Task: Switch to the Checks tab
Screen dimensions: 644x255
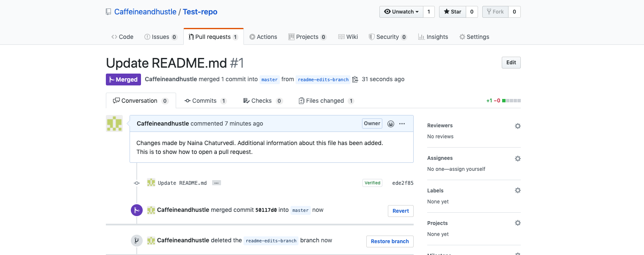Action: [263, 101]
